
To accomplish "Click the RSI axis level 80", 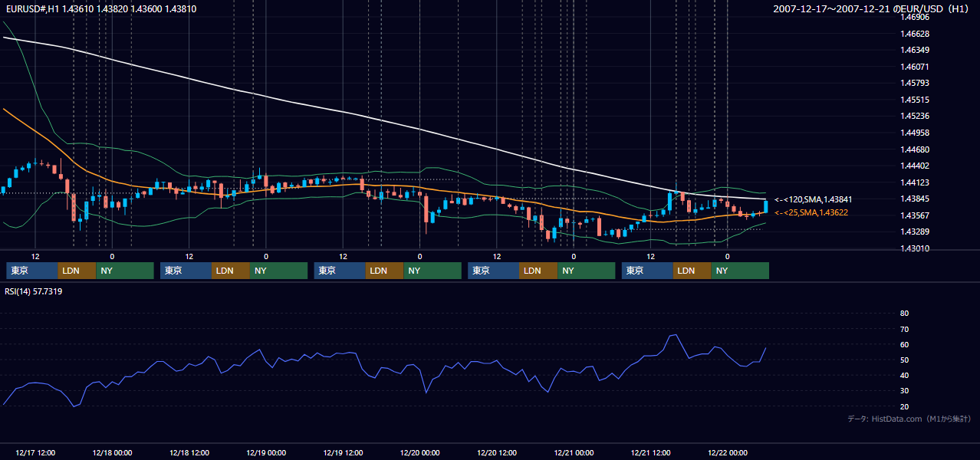I will [904, 314].
